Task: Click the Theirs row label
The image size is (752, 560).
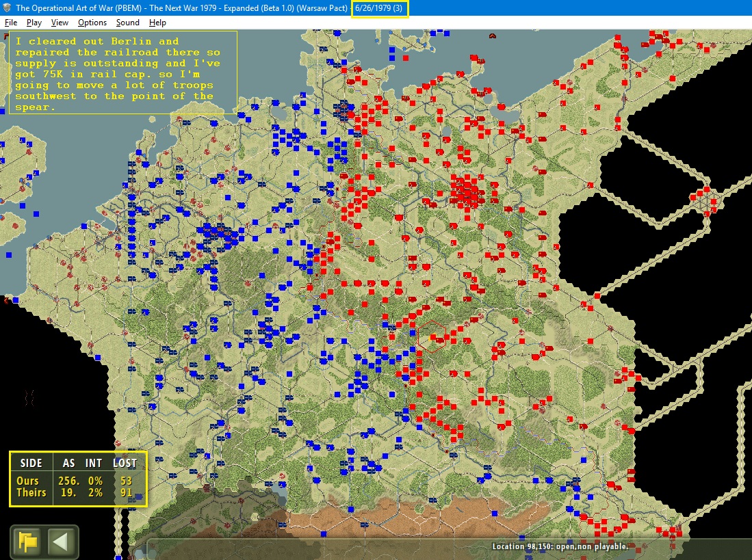Action: pos(31,492)
